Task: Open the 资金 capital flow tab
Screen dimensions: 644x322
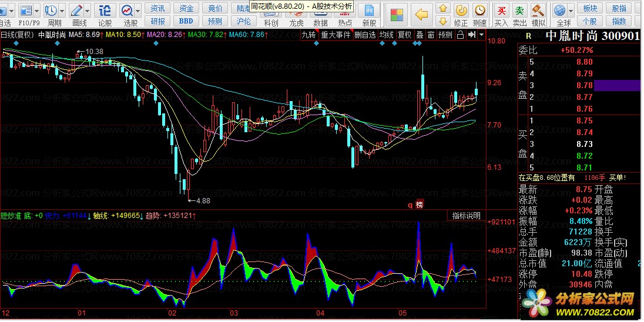Action: (x=186, y=9)
